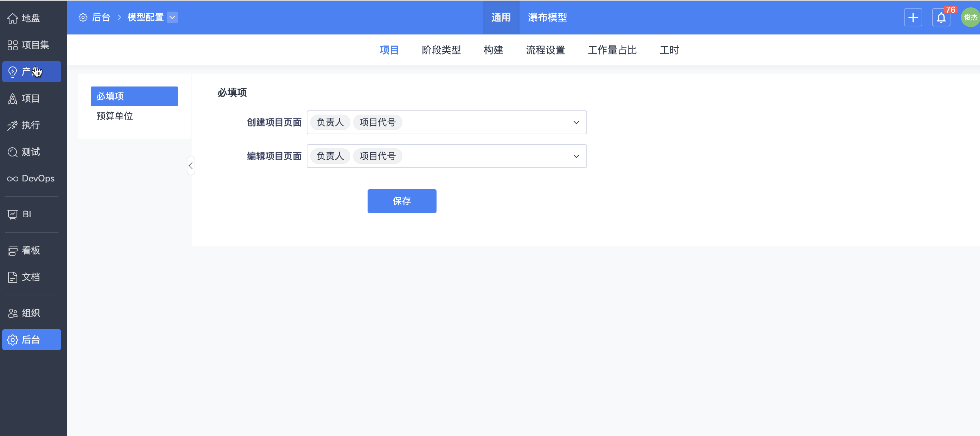
Task: Open the DevOps infinity icon
Action: (x=13, y=179)
